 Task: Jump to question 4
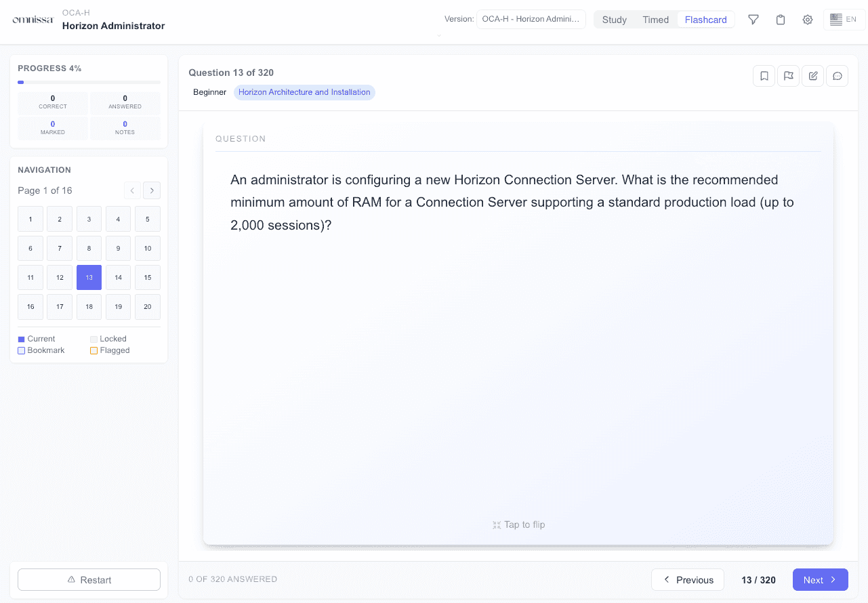(x=119, y=219)
